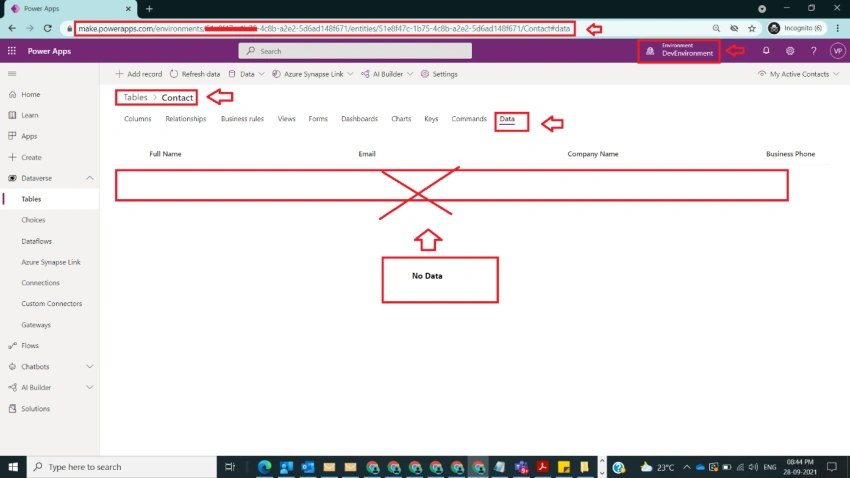Open the app launcher waffle icon
This screenshot has width=850, height=478.
tap(11, 51)
